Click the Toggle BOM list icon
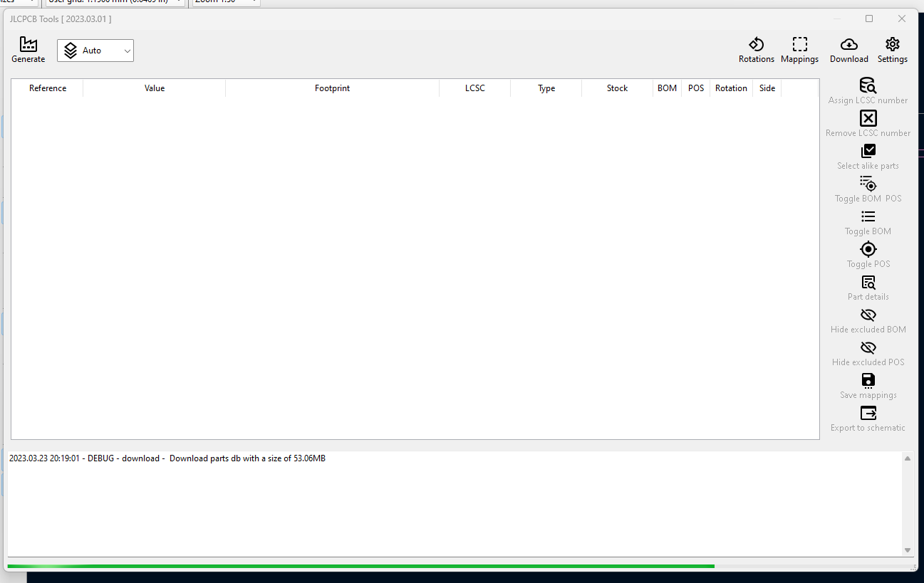The width and height of the screenshot is (924, 583). tap(868, 216)
